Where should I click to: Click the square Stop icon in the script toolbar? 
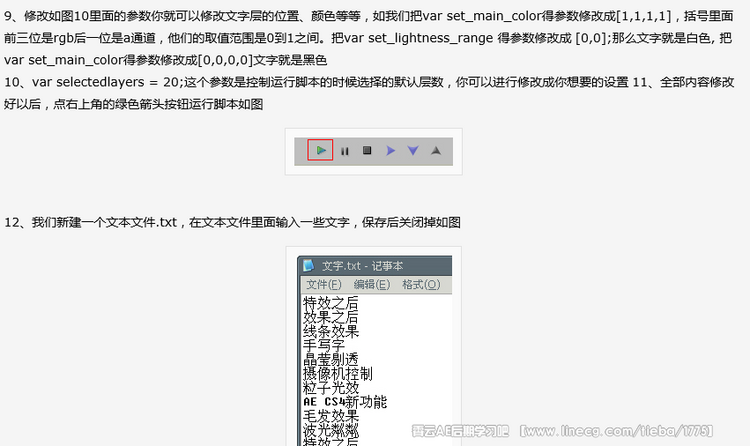[367, 150]
